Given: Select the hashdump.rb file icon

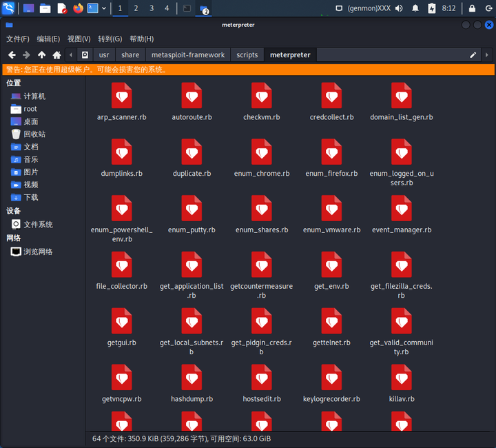Looking at the screenshot, I should (x=192, y=378).
